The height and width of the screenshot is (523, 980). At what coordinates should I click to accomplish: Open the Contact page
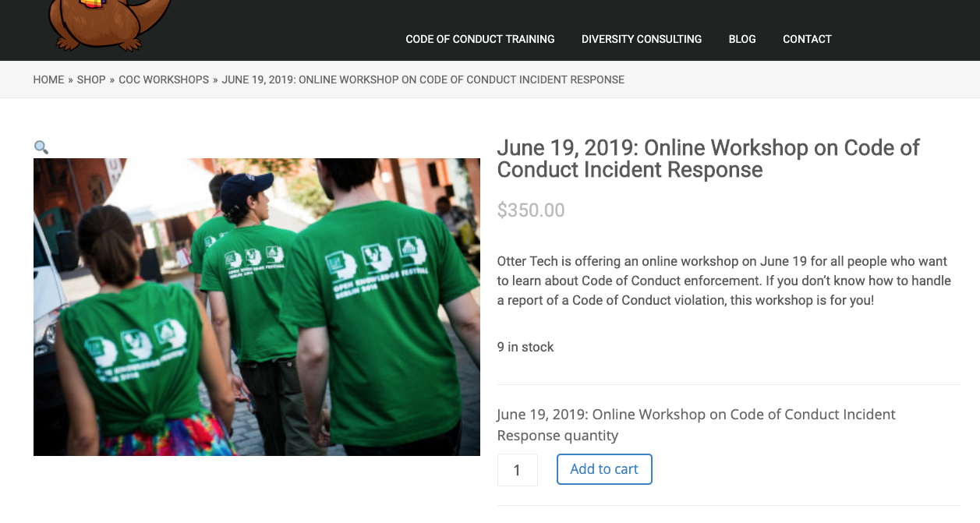(x=807, y=39)
